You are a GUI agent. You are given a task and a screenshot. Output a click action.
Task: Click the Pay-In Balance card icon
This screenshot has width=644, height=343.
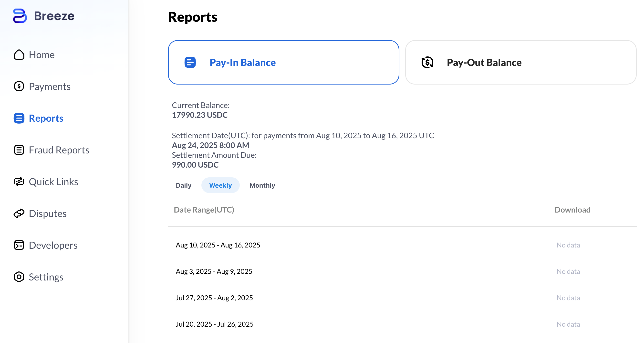tap(190, 62)
